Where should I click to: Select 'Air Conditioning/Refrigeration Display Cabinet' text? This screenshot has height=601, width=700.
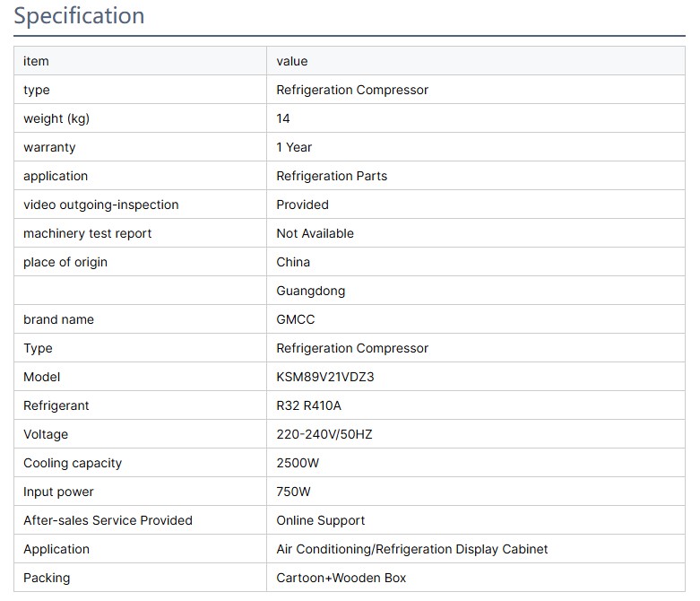point(411,549)
